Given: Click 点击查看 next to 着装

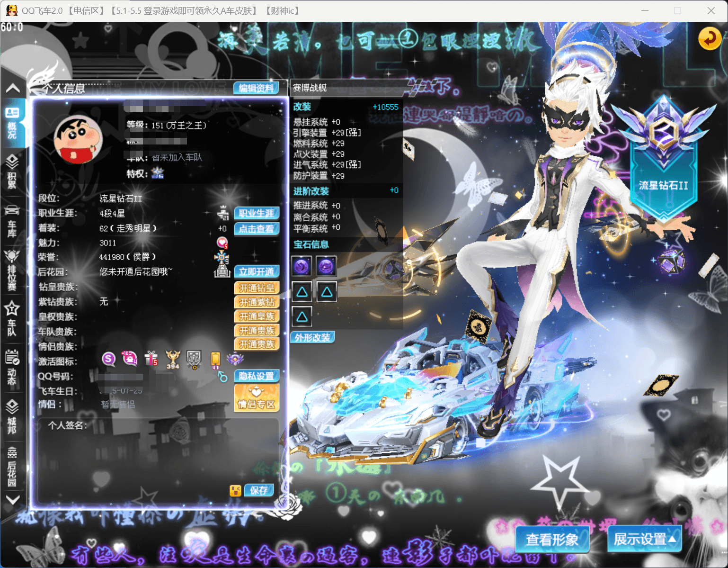Looking at the screenshot, I should (x=257, y=229).
